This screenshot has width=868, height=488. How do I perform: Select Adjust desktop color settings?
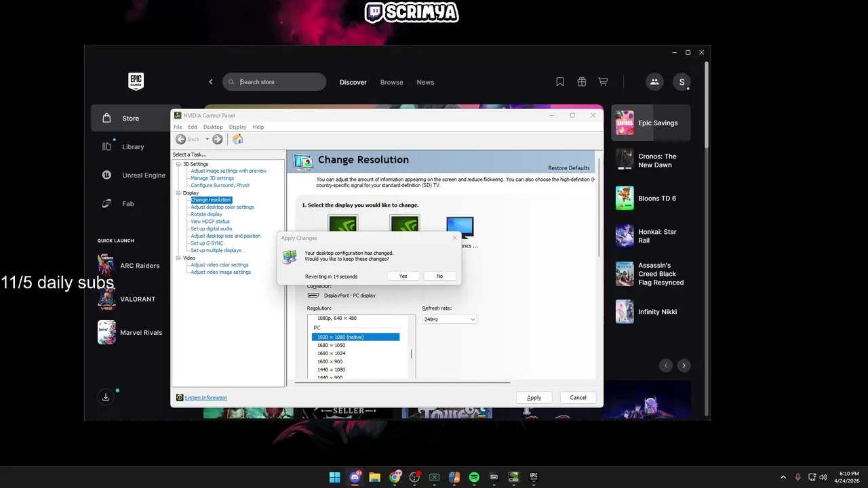(222, 207)
